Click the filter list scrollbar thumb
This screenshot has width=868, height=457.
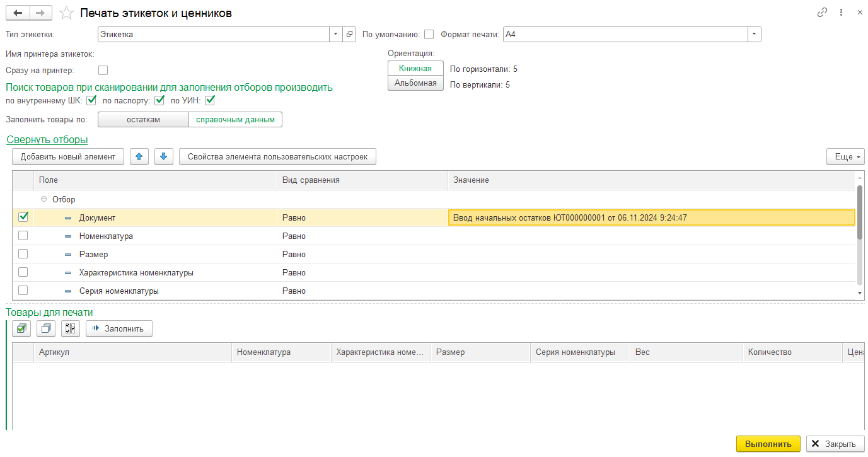point(860,212)
